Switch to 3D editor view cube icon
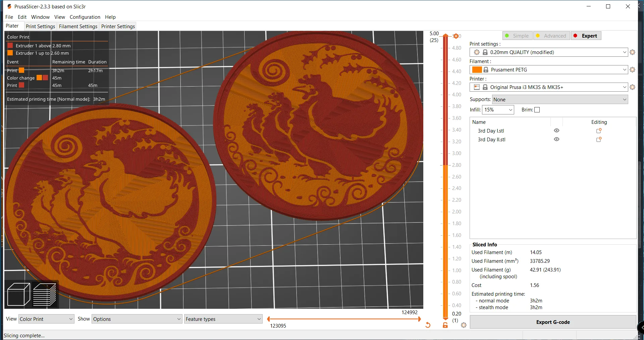This screenshot has height=340, width=644. 18,294
